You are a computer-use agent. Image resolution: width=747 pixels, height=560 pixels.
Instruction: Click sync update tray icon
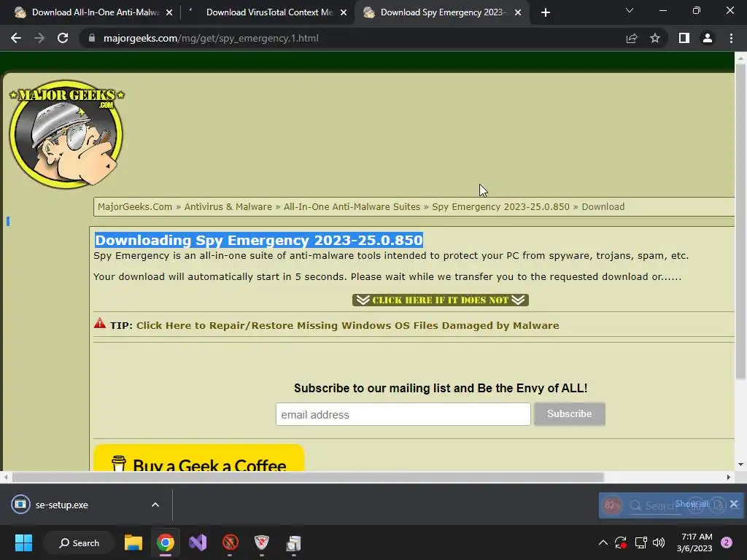click(x=621, y=542)
